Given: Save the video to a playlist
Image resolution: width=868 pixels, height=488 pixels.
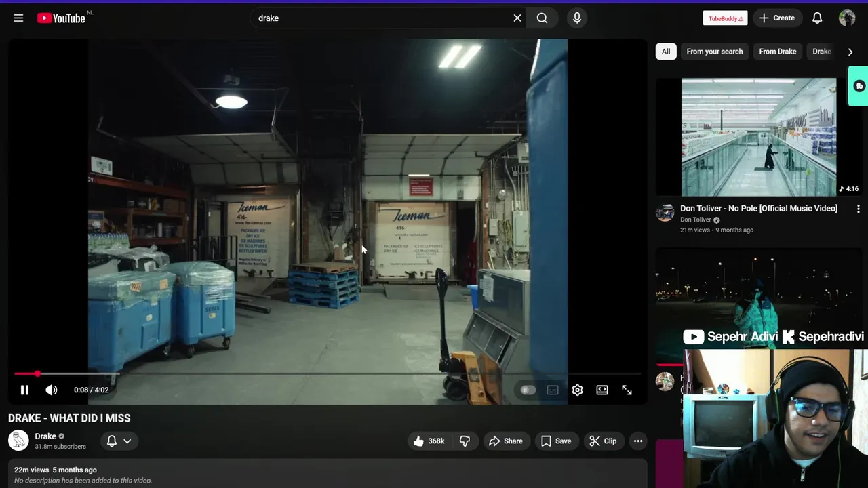Looking at the screenshot, I should [556, 441].
